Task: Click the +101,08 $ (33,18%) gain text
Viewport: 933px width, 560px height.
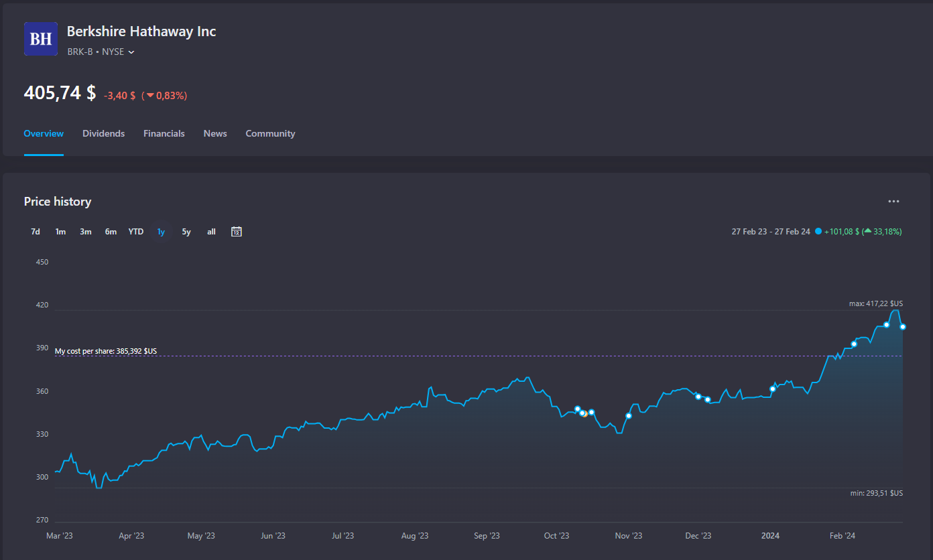Action: [863, 232]
